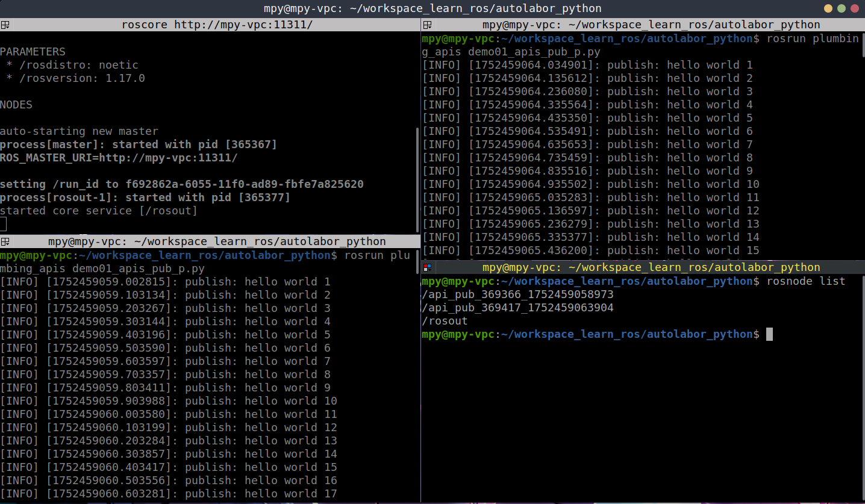Click the title bar of the bottom-left terminal pane

tap(217, 242)
